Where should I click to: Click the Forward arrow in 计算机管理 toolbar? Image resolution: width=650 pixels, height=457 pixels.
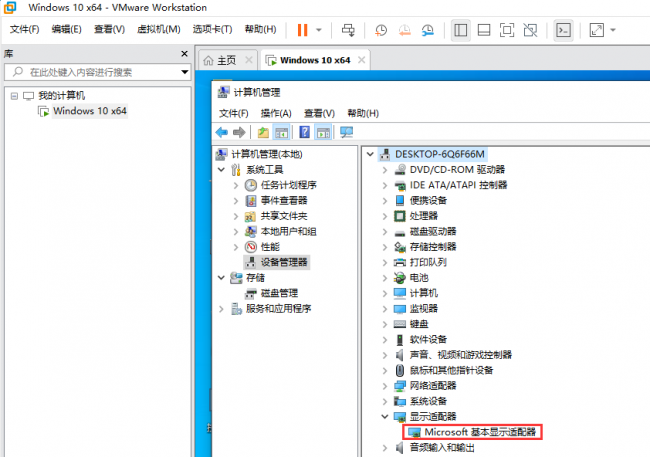pyautogui.click(x=239, y=133)
